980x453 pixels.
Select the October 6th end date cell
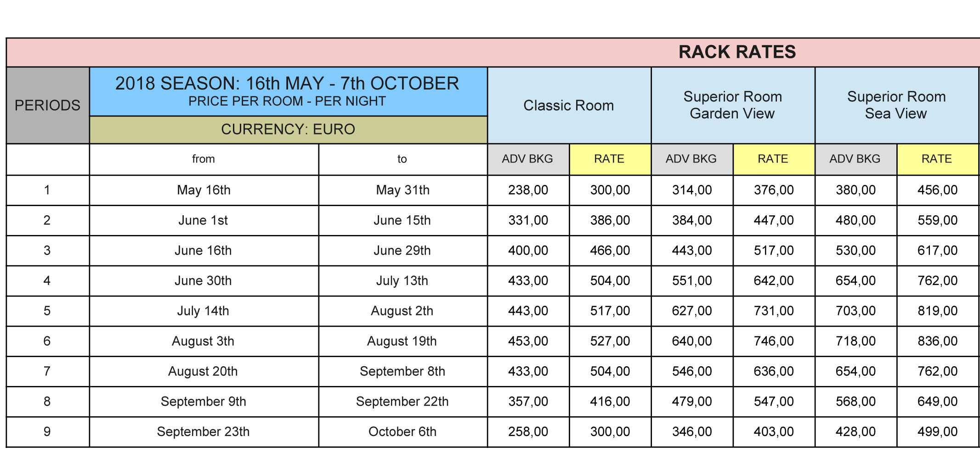tap(402, 432)
